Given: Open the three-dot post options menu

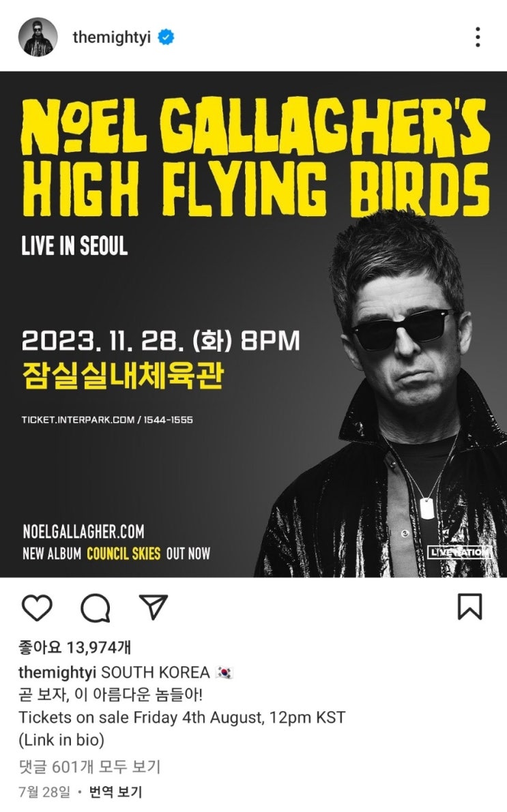Looking at the screenshot, I should [x=478, y=37].
